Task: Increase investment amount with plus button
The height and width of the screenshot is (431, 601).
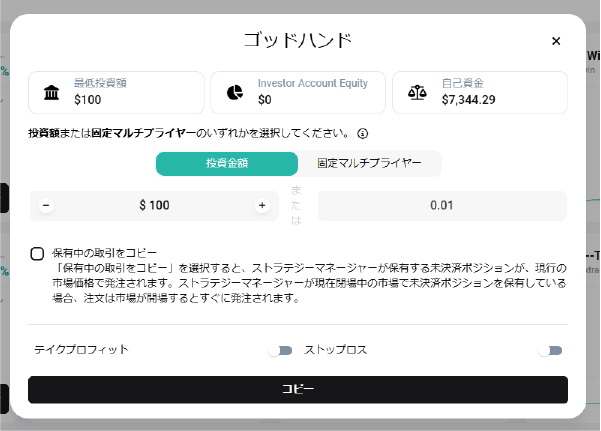Action: click(x=262, y=206)
